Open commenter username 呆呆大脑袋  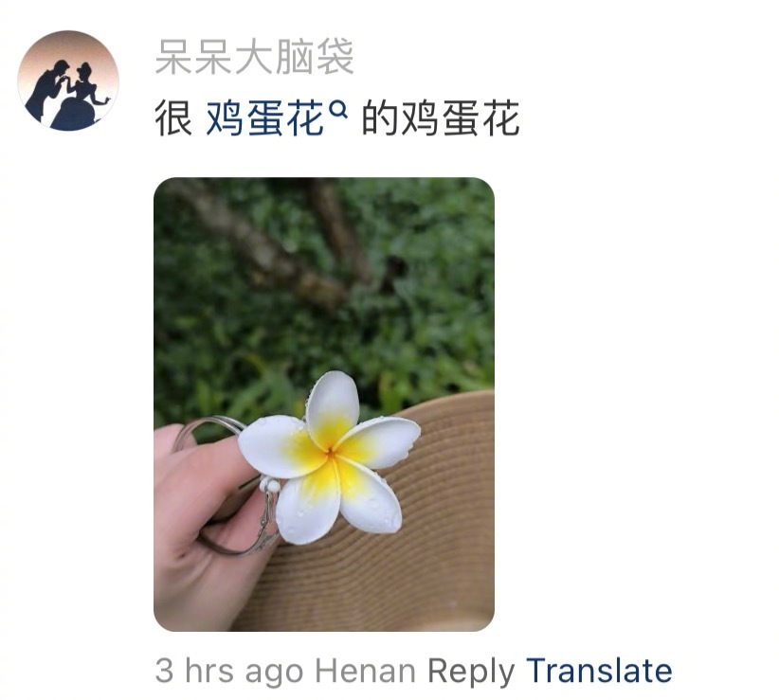(x=254, y=57)
